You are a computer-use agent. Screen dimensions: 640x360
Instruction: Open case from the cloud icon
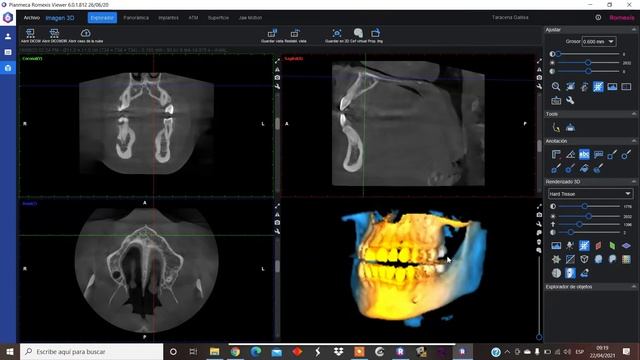(x=85, y=33)
